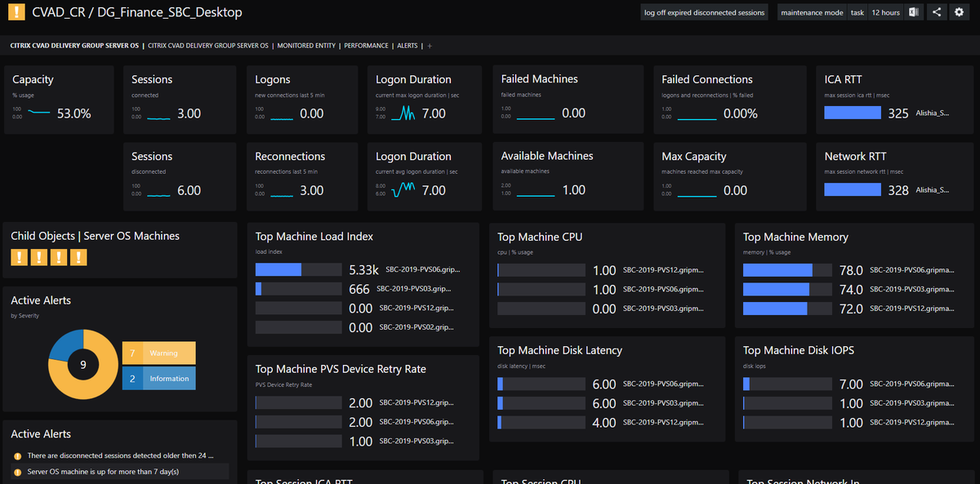The height and width of the screenshot is (484, 980).
Task: Open the disconnected sessions older than 24 alert
Action: click(121, 455)
